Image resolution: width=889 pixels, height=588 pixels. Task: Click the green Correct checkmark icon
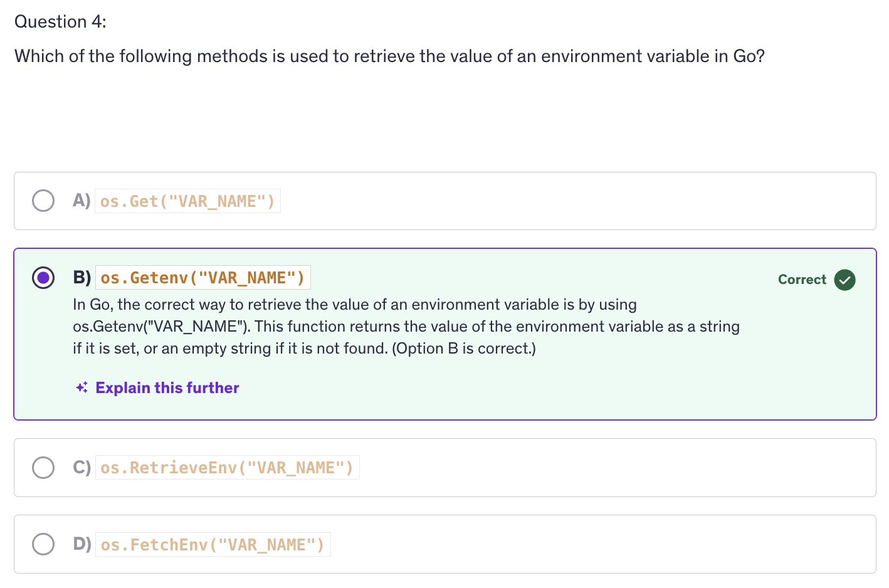844,280
